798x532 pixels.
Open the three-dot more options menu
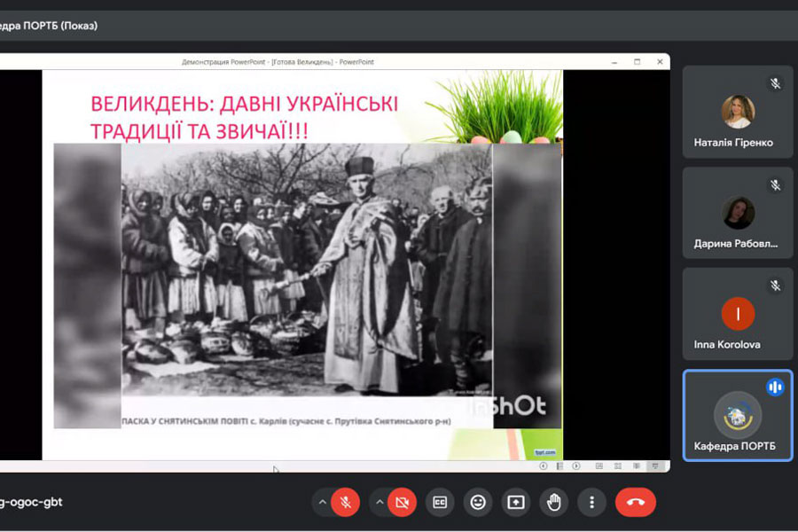[x=591, y=503]
